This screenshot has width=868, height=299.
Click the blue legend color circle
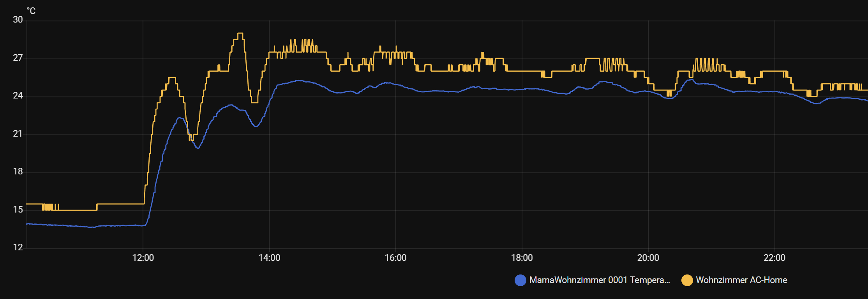(x=520, y=280)
